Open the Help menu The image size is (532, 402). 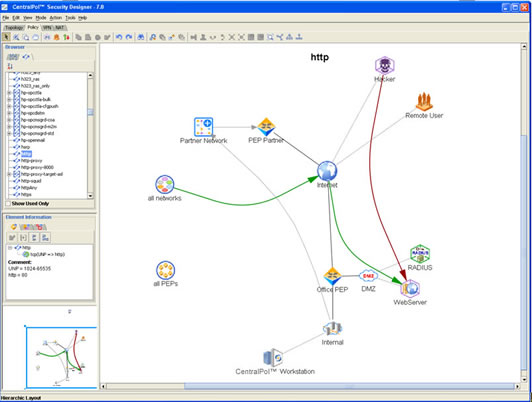coord(82,18)
